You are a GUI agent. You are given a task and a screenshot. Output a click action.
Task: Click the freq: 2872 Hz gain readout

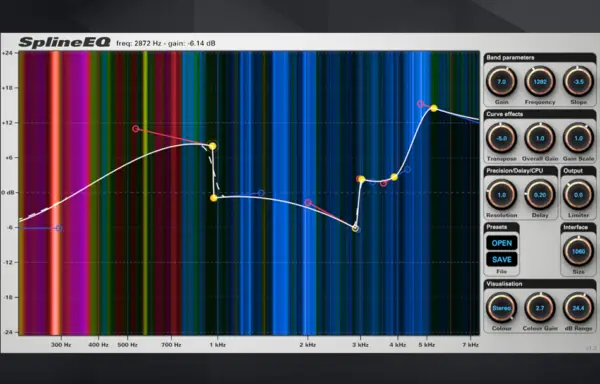(166, 43)
